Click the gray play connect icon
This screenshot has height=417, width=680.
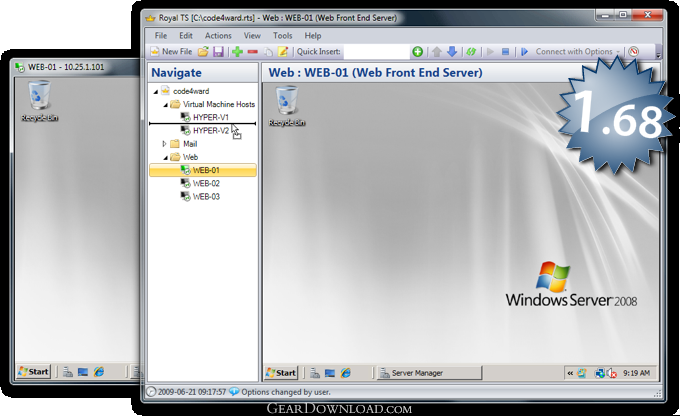(x=490, y=52)
